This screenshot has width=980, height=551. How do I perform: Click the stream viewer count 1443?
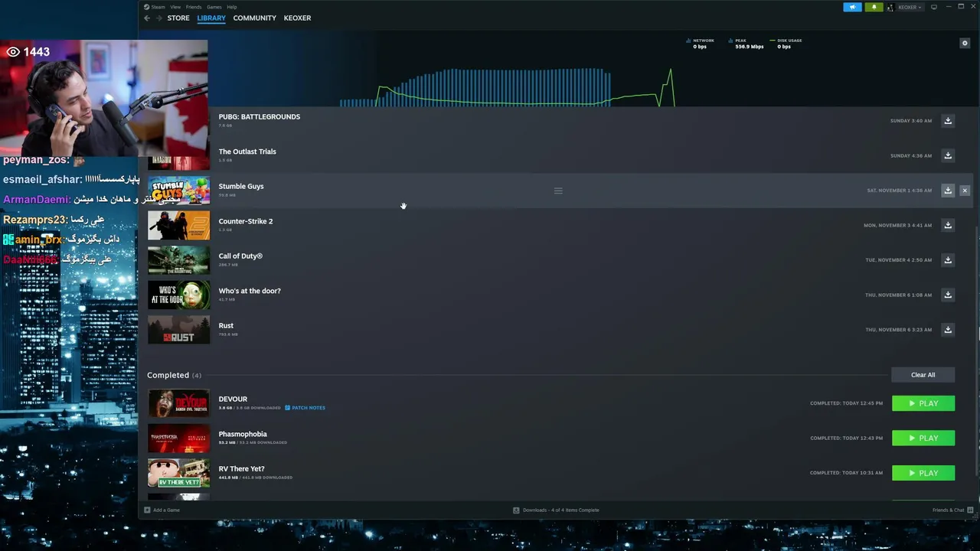[28, 52]
